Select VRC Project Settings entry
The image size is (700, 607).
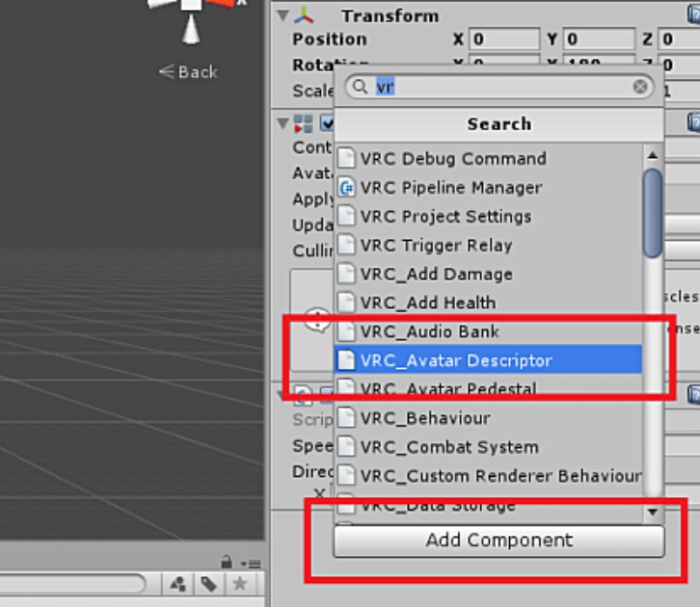pyautogui.click(x=489, y=217)
